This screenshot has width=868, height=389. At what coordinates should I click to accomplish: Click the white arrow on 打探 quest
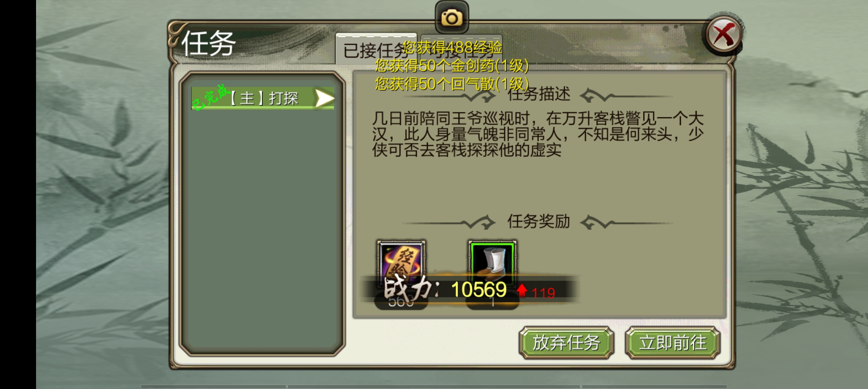pos(325,98)
